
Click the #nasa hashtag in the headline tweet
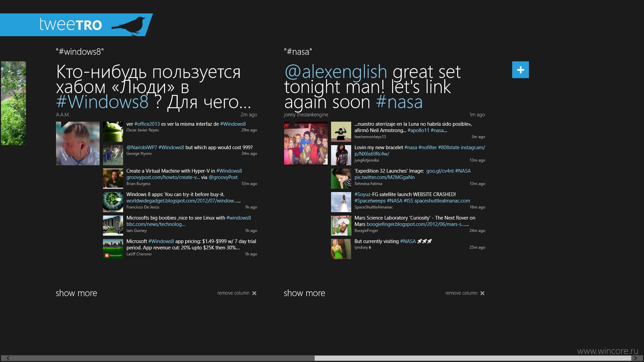click(x=399, y=102)
